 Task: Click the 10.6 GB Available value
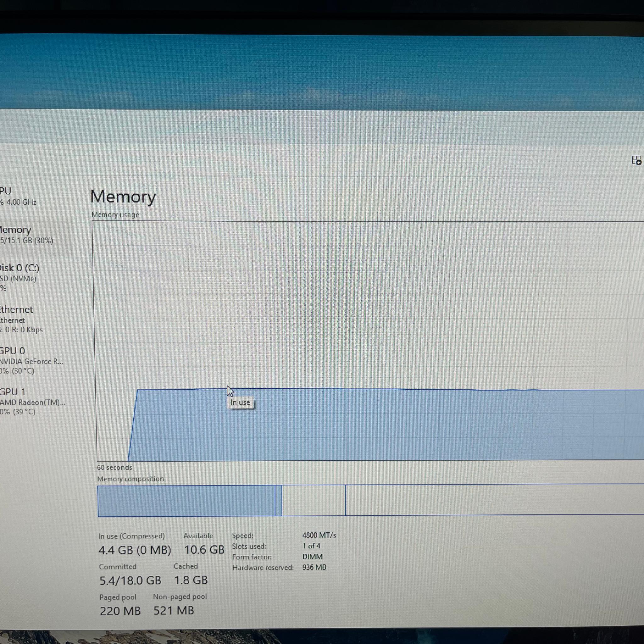click(x=204, y=549)
